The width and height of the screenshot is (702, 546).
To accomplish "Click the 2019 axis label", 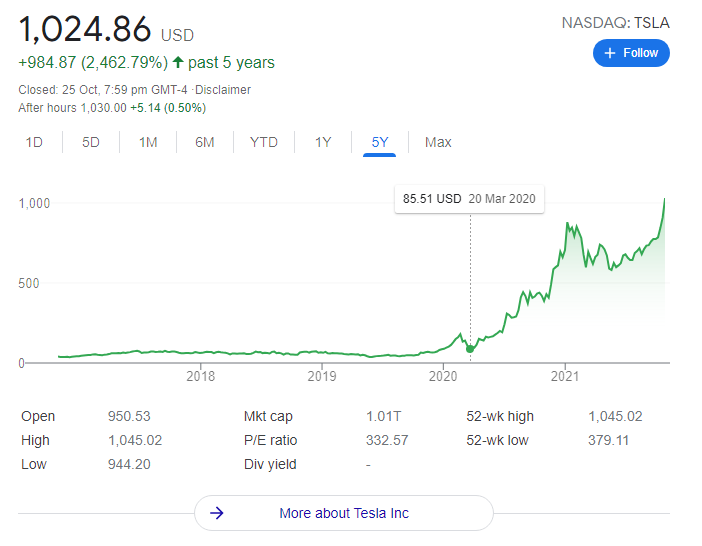I will pyautogui.click(x=321, y=376).
